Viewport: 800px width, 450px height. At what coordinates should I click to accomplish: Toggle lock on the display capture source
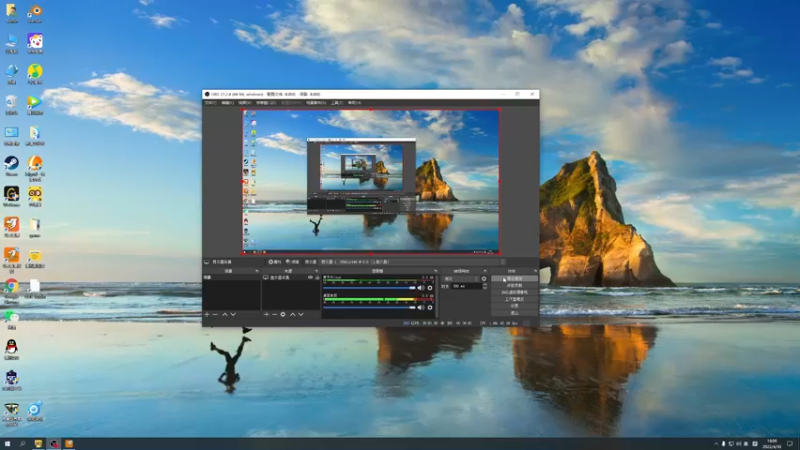pos(317,278)
